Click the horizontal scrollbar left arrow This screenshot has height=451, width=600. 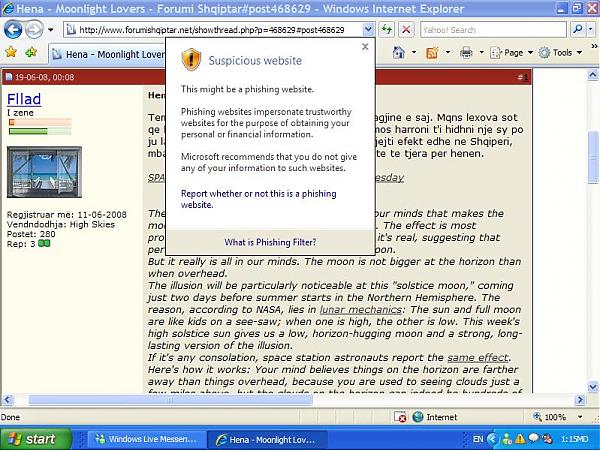(x=7, y=400)
